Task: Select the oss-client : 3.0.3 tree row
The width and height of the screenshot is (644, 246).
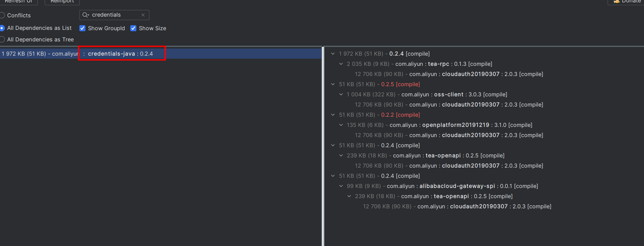Action: coord(427,94)
